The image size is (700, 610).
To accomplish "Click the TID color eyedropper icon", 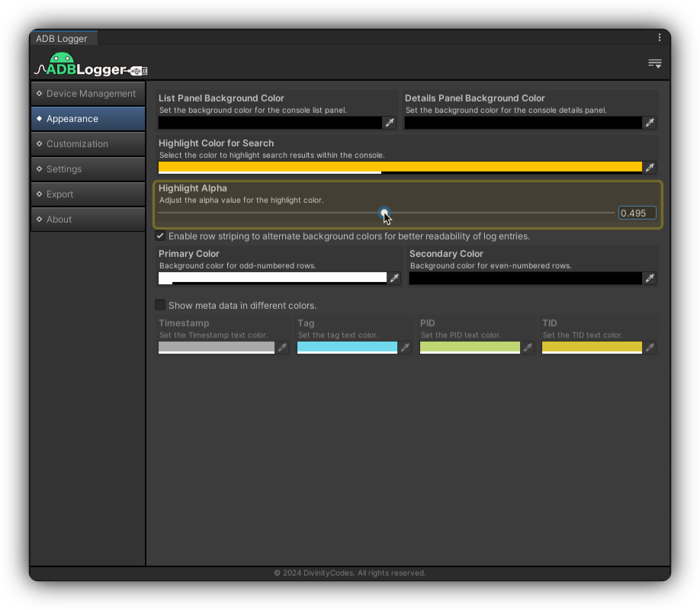I will pyautogui.click(x=649, y=348).
